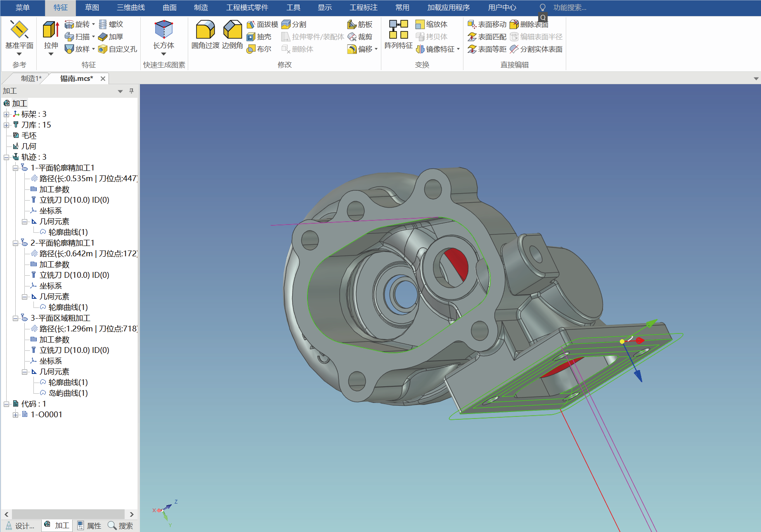
Task: Click the tree panel horizontal scrollbar
Action: coord(68,514)
